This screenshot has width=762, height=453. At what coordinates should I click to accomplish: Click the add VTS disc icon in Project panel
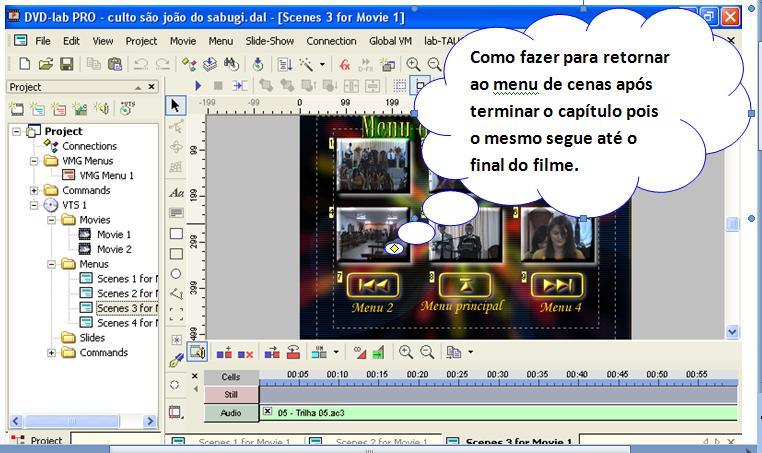tap(127, 108)
